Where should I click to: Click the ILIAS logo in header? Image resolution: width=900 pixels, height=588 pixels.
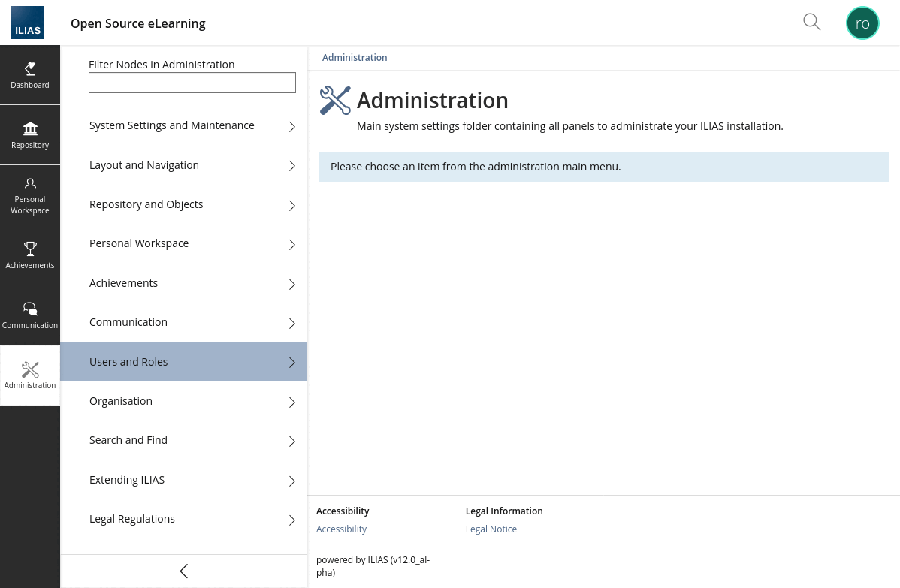pyautogui.click(x=28, y=23)
